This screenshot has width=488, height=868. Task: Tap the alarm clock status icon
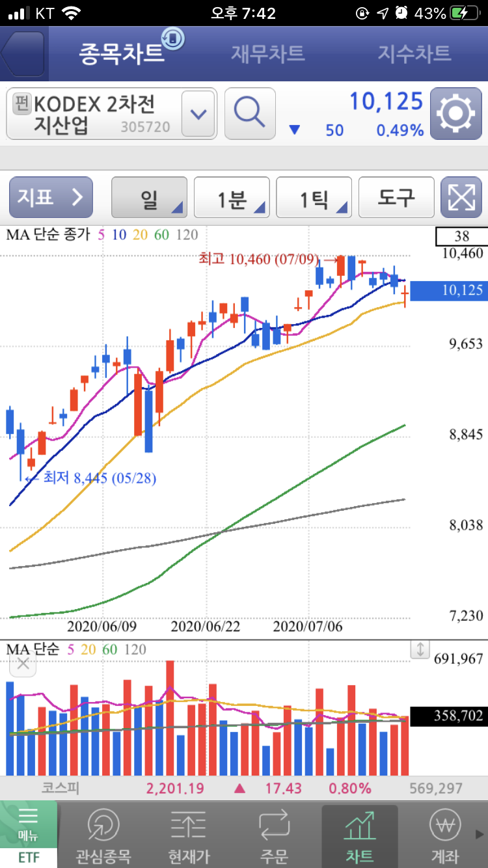tap(401, 13)
